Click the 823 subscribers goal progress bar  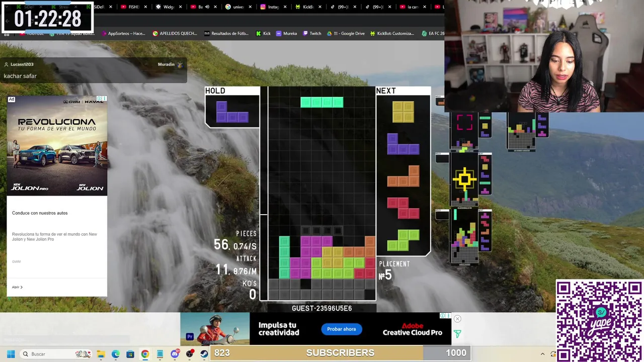pos(340,353)
